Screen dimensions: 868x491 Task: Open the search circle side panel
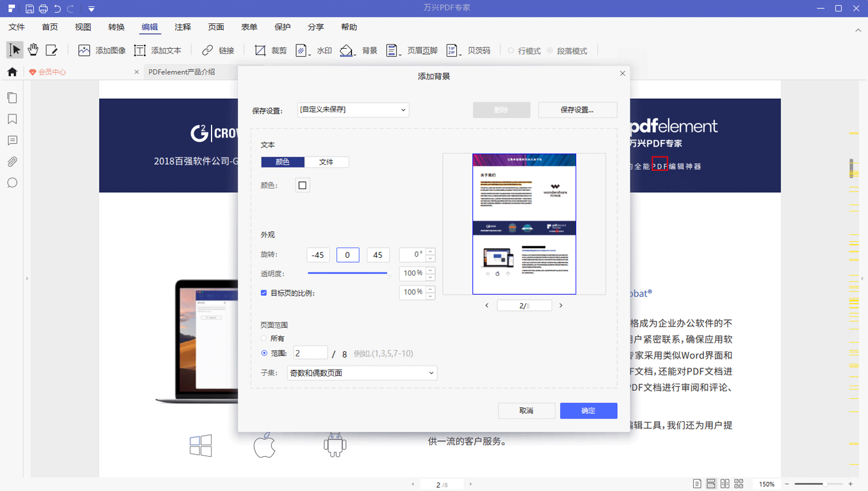(x=12, y=183)
